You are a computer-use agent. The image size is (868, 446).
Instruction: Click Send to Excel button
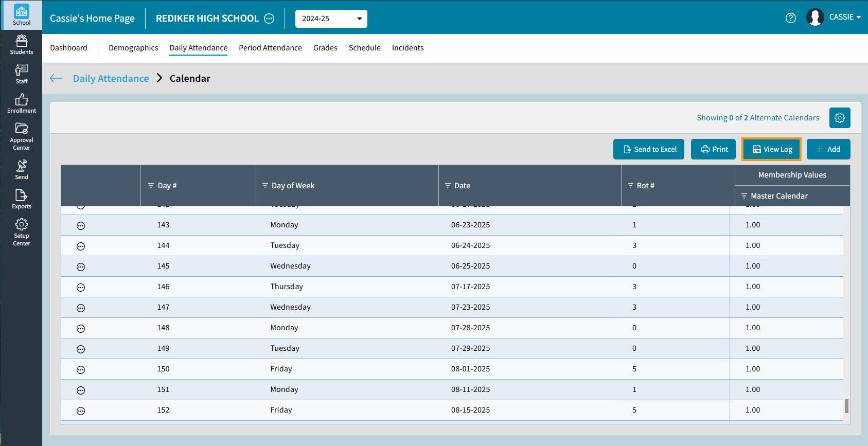(649, 149)
